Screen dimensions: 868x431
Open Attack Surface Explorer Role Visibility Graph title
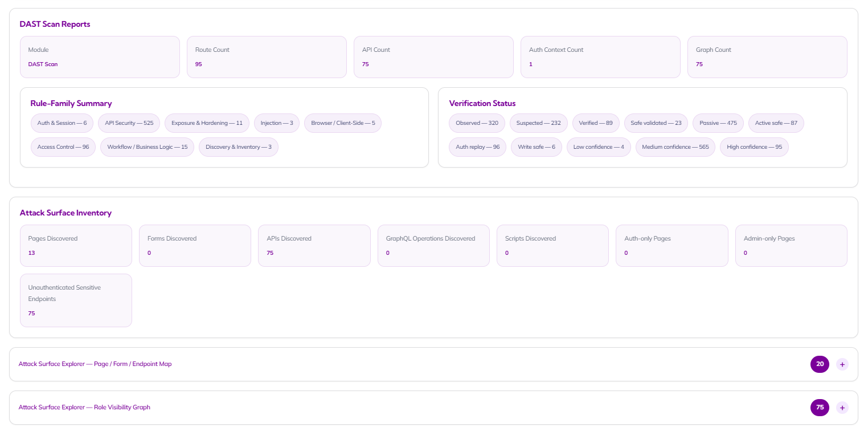84,408
